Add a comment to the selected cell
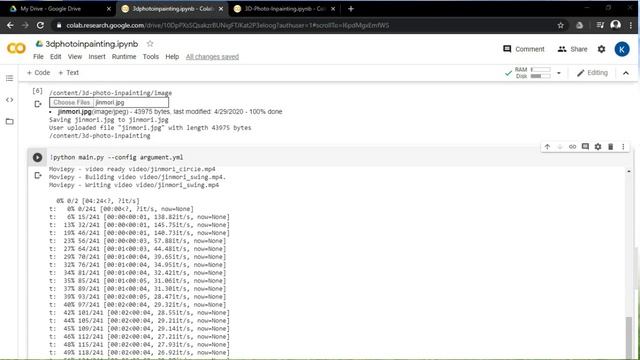The image size is (640, 360). [585, 147]
